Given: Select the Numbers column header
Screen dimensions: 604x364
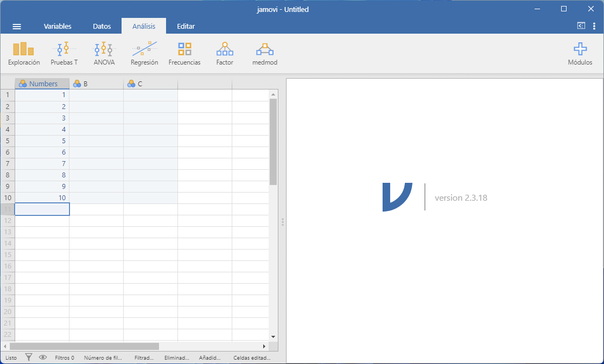Looking at the screenshot, I should point(42,84).
